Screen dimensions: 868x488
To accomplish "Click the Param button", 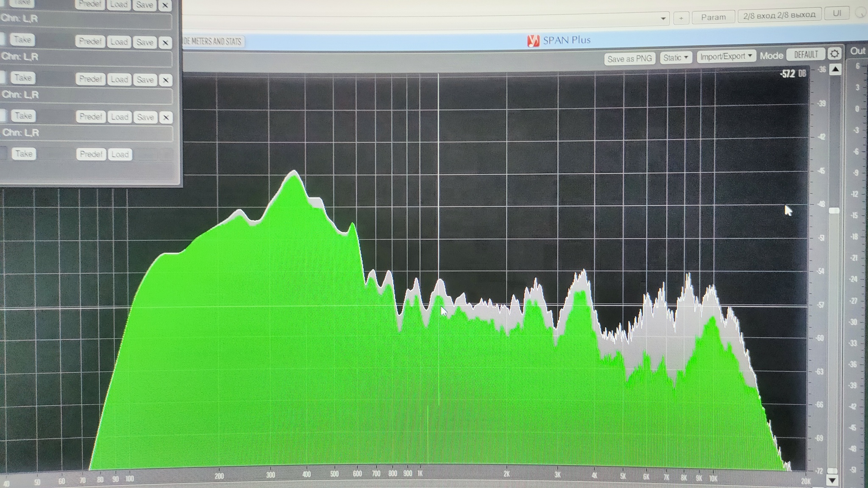I will [x=713, y=17].
